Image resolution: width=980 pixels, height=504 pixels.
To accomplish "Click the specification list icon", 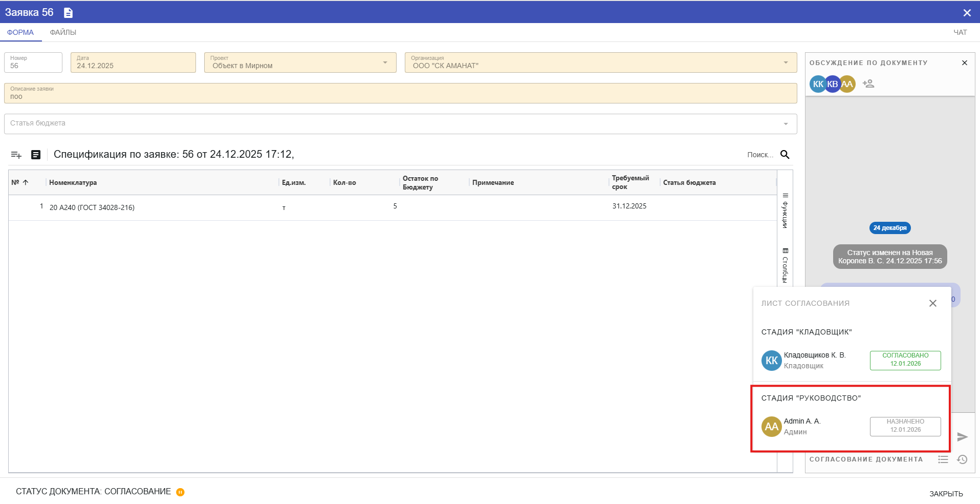I will (36, 155).
